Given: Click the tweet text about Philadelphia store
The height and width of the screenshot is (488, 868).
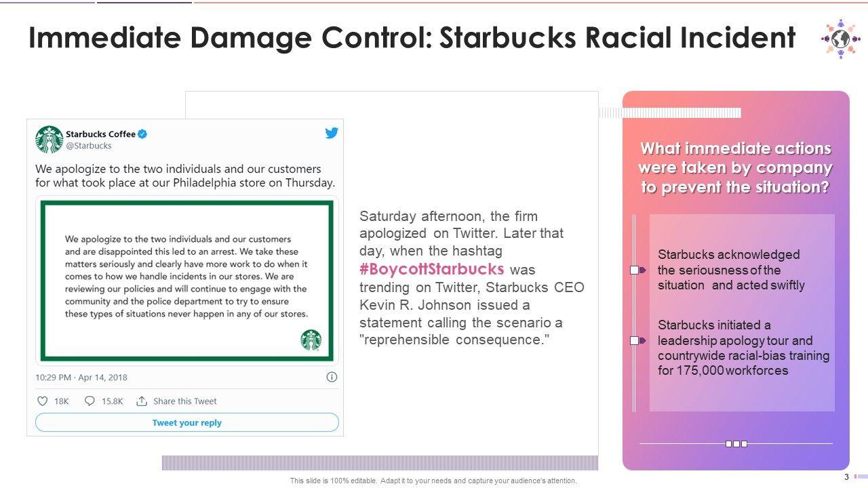Looking at the screenshot, I should click(x=185, y=176).
